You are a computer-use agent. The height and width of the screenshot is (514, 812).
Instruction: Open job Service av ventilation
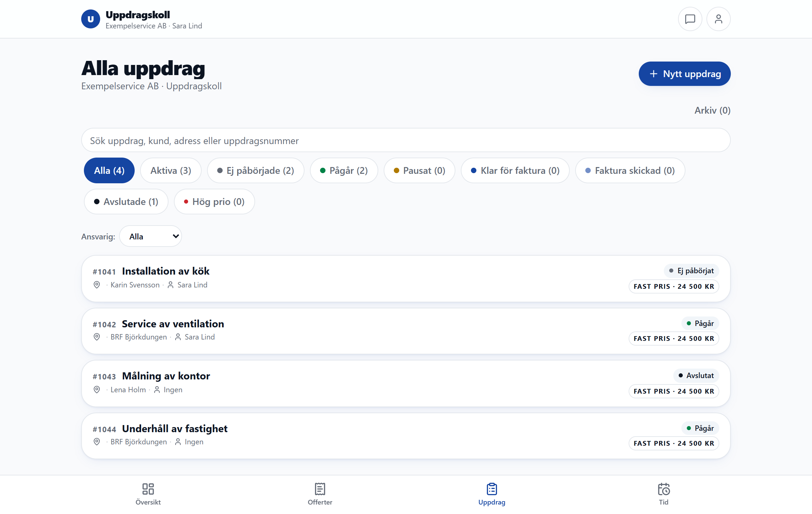(x=406, y=331)
